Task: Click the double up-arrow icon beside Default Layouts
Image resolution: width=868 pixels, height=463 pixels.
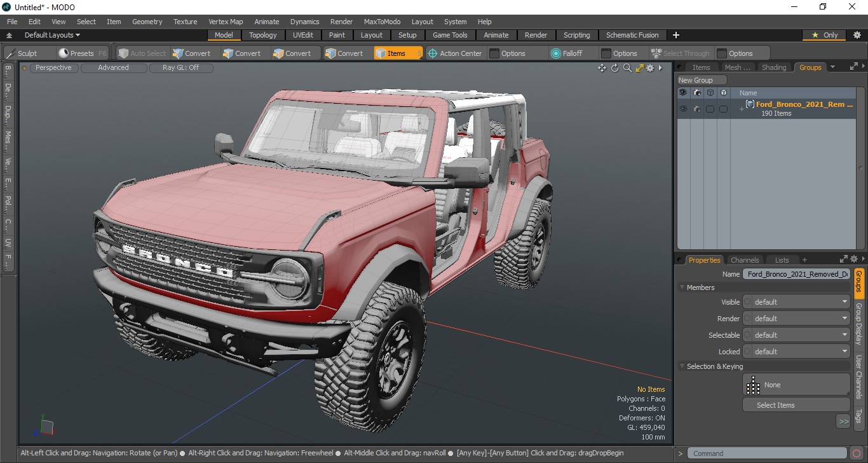Action: [9, 36]
